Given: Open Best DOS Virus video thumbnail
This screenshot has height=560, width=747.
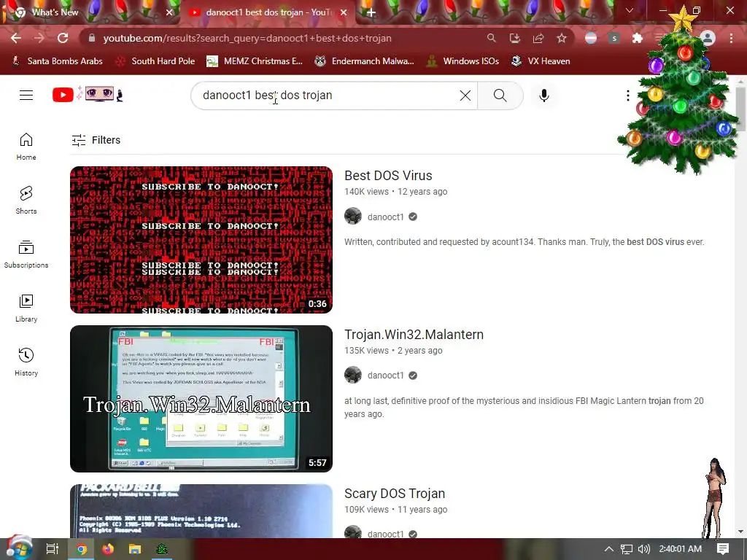Looking at the screenshot, I should click(201, 239).
